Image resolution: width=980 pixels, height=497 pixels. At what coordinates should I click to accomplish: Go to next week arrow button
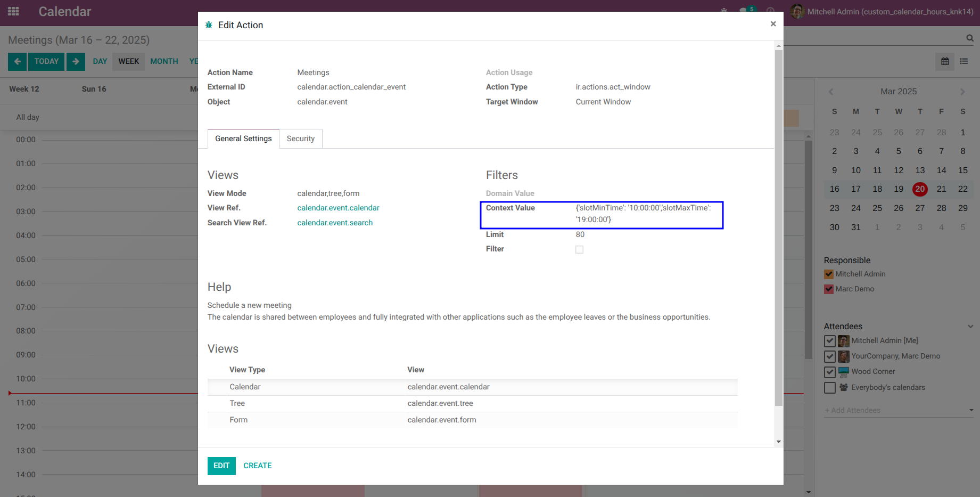click(76, 61)
